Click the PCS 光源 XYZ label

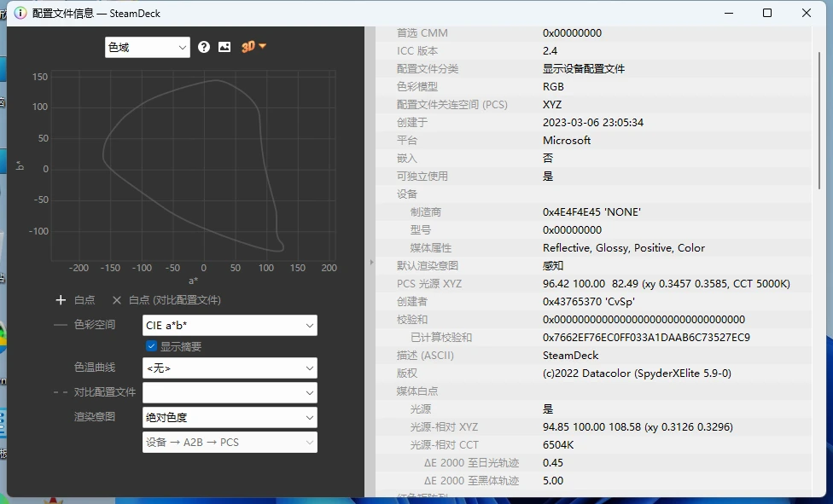click(429, 284)
